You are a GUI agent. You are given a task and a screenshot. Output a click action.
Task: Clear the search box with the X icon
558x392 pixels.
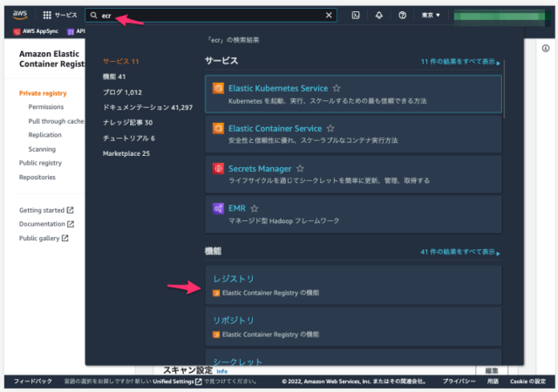pyautogui.click(x=329, y=15)
